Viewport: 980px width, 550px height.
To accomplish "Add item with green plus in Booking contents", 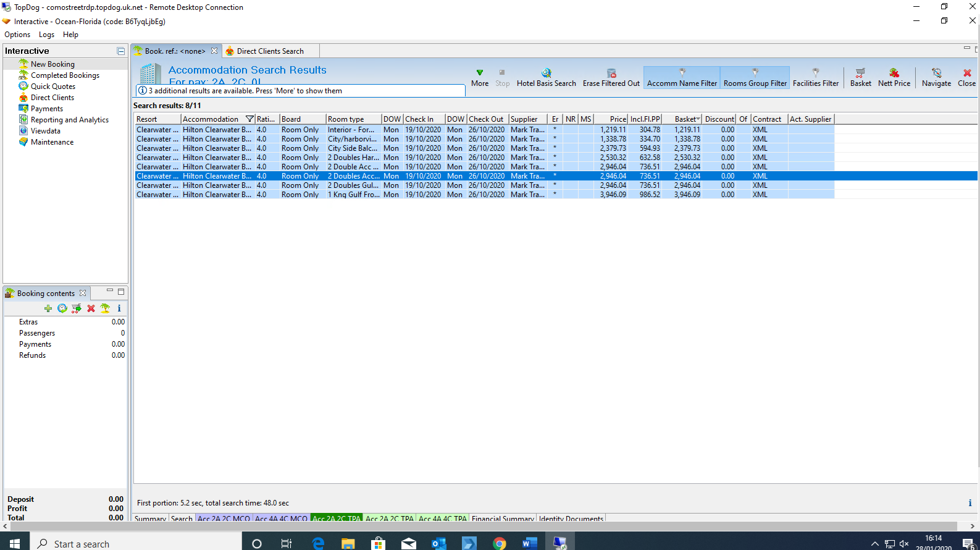I will click(x=48, y=308).
